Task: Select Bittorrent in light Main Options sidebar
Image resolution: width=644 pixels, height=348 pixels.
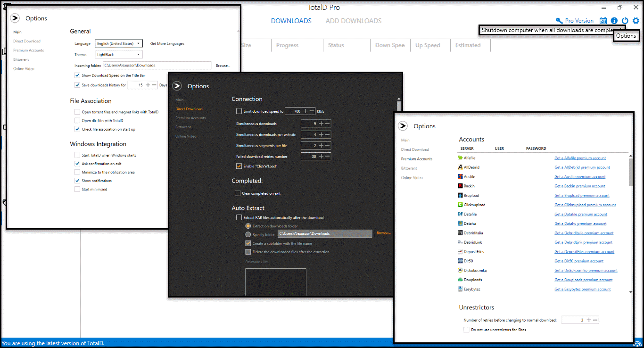Action: tap(21, 59)
